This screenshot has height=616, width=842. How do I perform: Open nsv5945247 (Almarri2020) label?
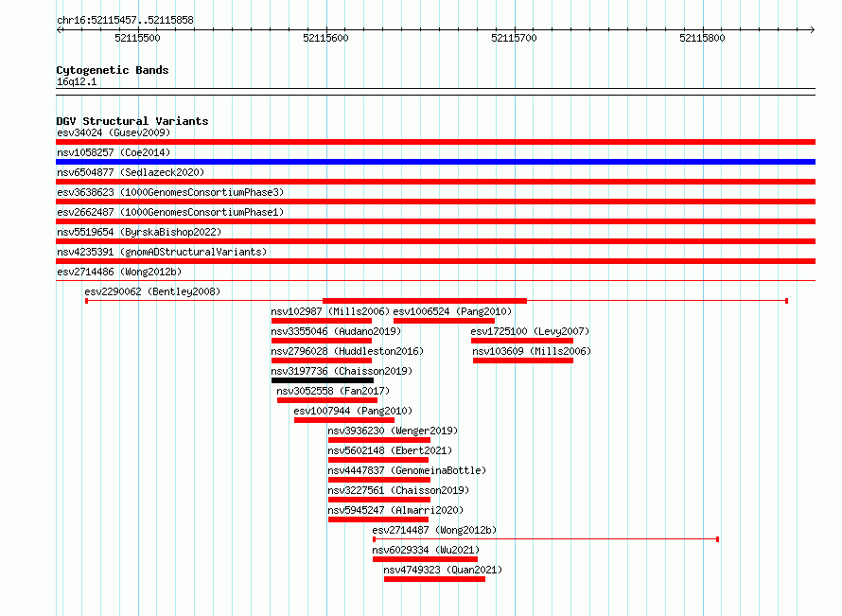[x=395, y=510]
